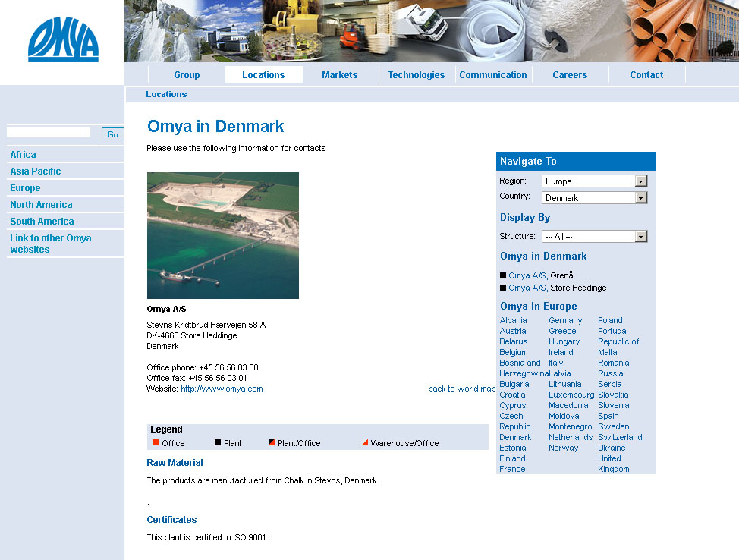Open Germany country link
The height and width of the screenshot is (560, 739).
click(565, 320)
